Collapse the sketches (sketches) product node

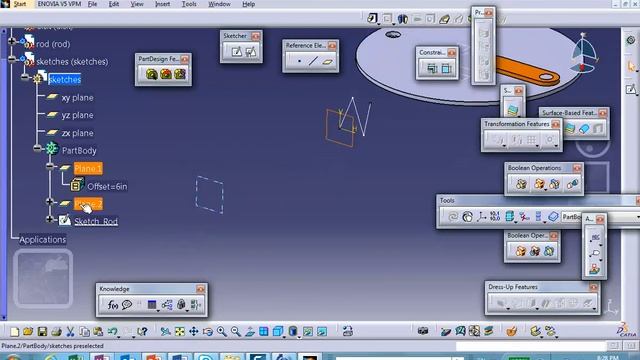tap(12, 59)
